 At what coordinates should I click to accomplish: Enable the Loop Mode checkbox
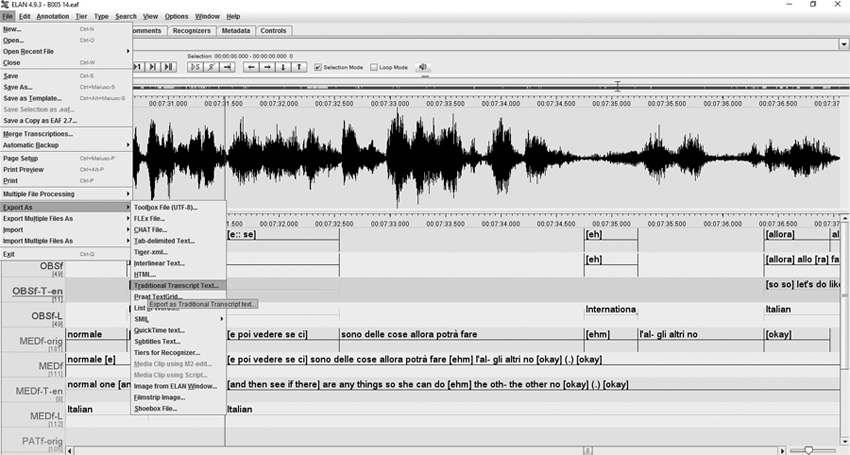point(374,67)
